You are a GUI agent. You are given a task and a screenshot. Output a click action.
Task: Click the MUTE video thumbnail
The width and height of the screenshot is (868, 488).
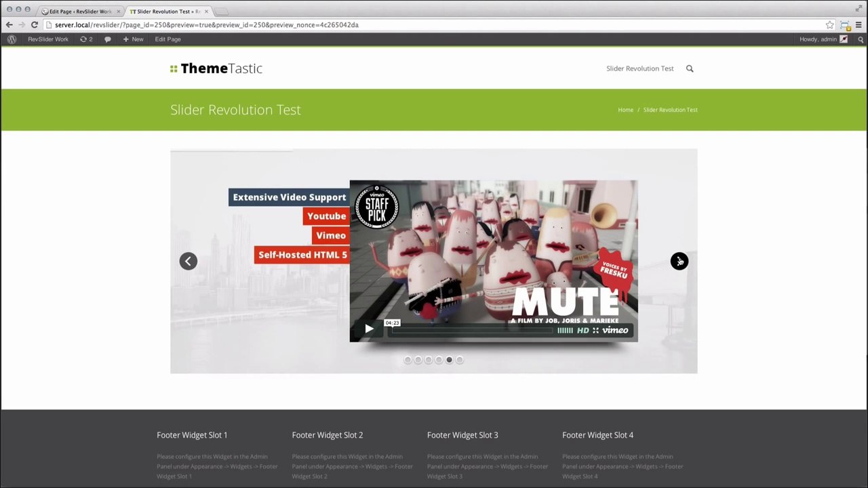(x=494, y=261)
